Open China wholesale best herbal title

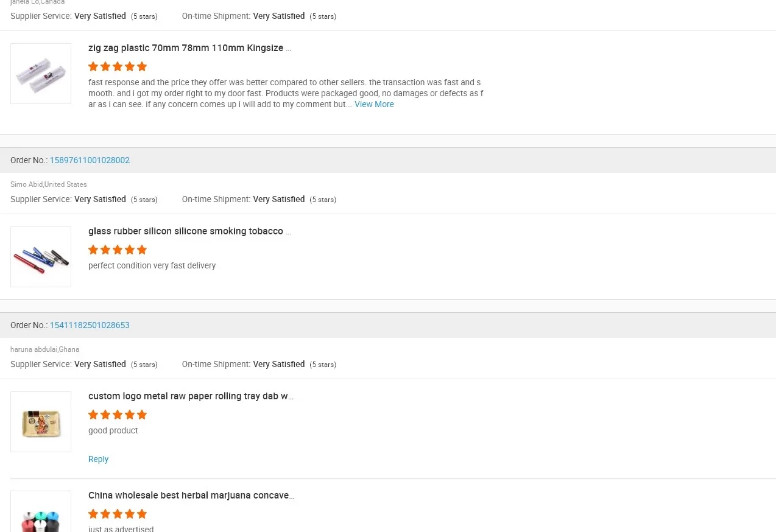click(191, 495)
